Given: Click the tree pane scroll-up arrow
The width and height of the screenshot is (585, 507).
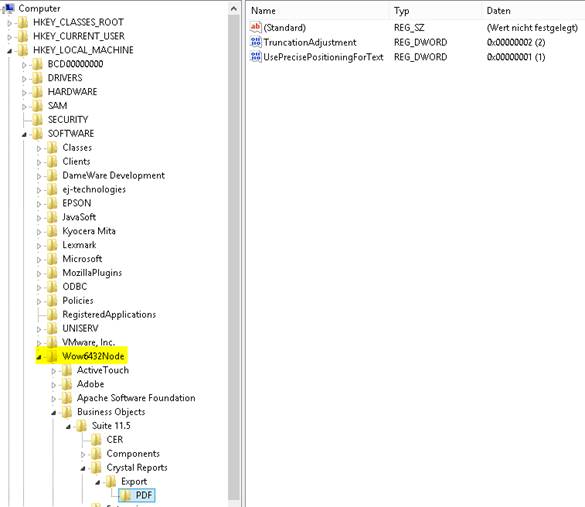Looking at the screenshot, I should coord(234,9).
